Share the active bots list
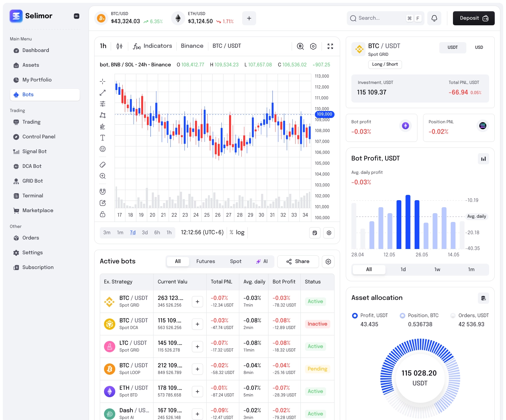The image size is (506, 420). 298,262
